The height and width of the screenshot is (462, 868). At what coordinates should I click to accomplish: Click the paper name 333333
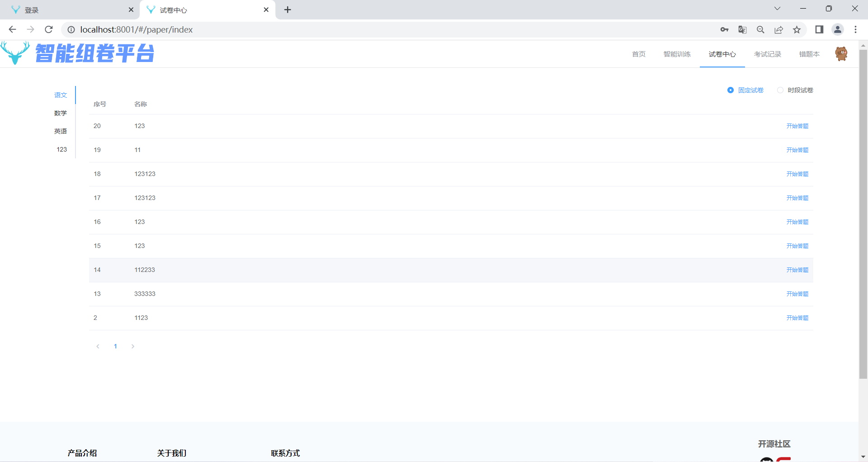(x=145, y=294)
